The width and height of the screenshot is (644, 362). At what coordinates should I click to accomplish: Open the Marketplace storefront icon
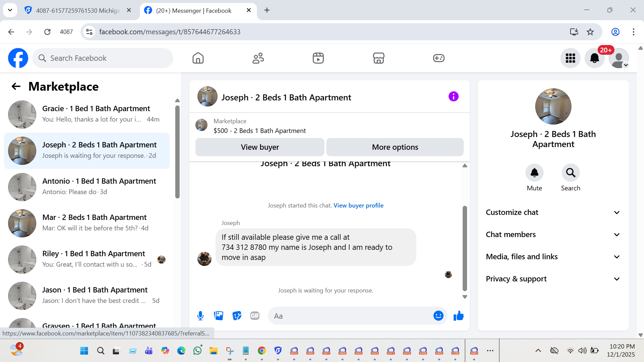pyautogui.click(x=378, y=58)
